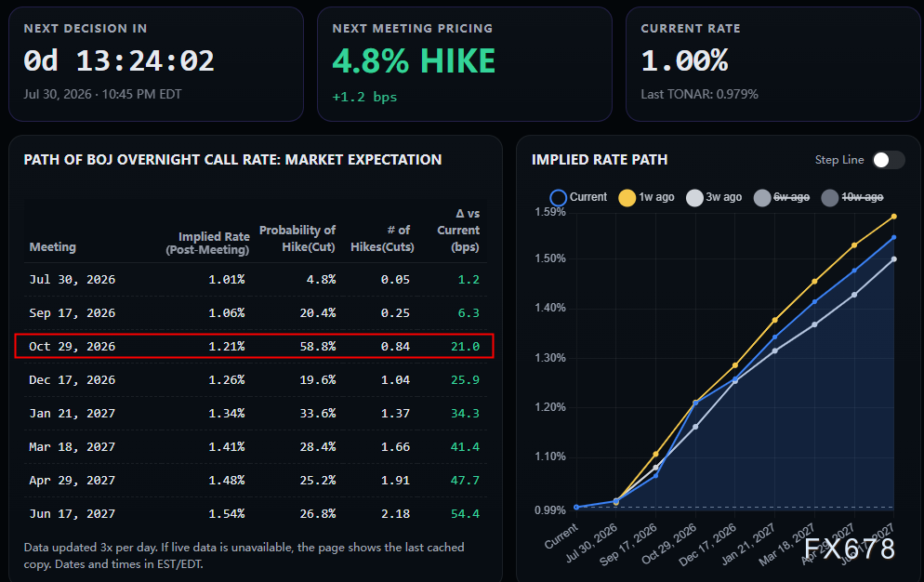Image resolution: width=924 pixels, height=582 pixels.
Task: Click the Implied Rate column header
Action: [207, 243]
